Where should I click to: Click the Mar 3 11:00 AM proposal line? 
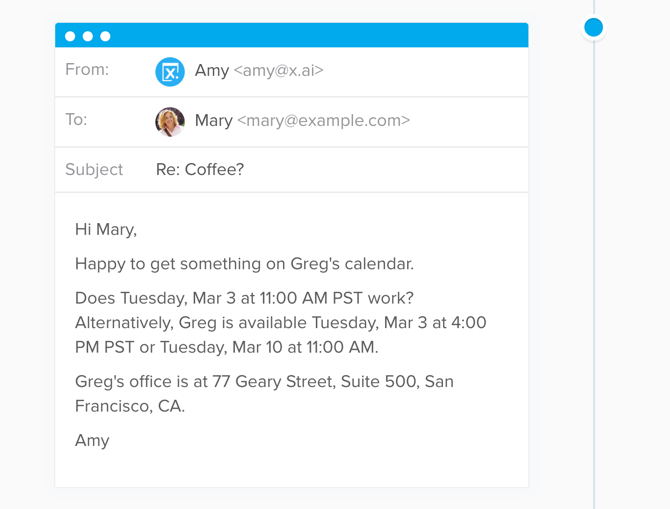click(x=244, y=298)
